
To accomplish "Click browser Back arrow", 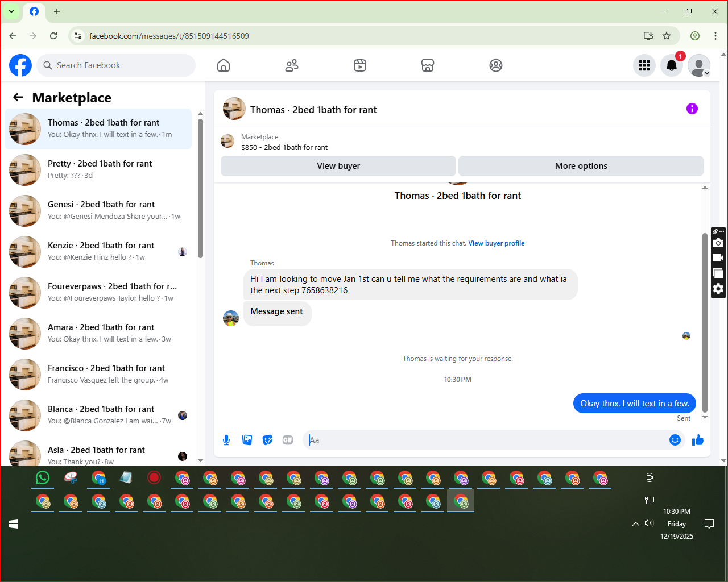I will pyautogui.click(x=13, y=36).
